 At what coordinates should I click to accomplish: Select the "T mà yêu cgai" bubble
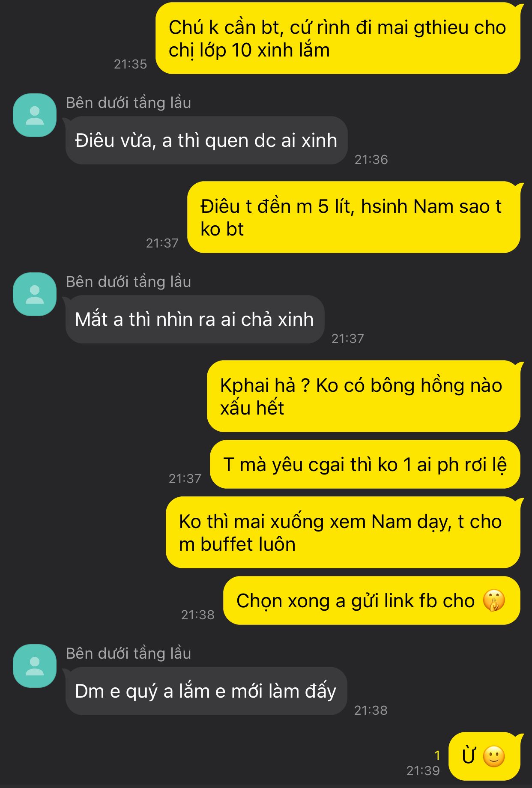pyautogui.click(x=365, y=464)
